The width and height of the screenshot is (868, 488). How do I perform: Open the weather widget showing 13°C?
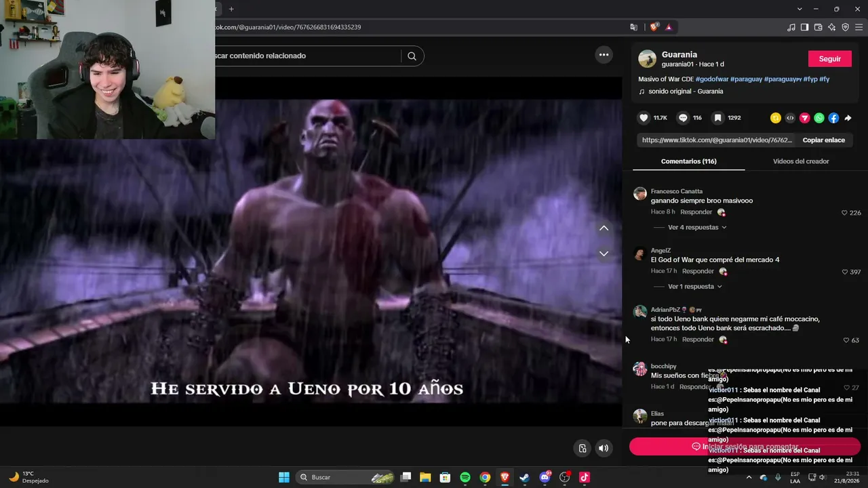click(28, 477)
